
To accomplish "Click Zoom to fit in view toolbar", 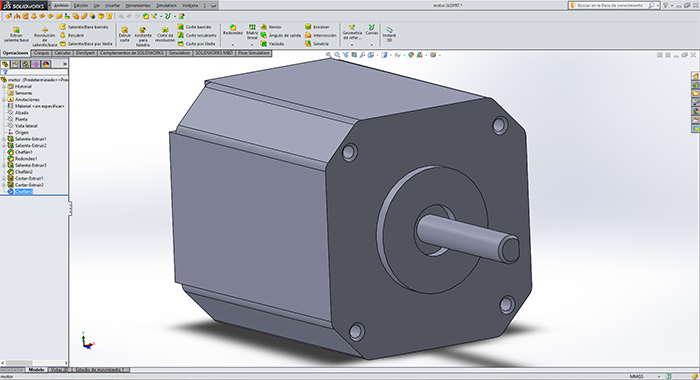I will coord(329,55).
